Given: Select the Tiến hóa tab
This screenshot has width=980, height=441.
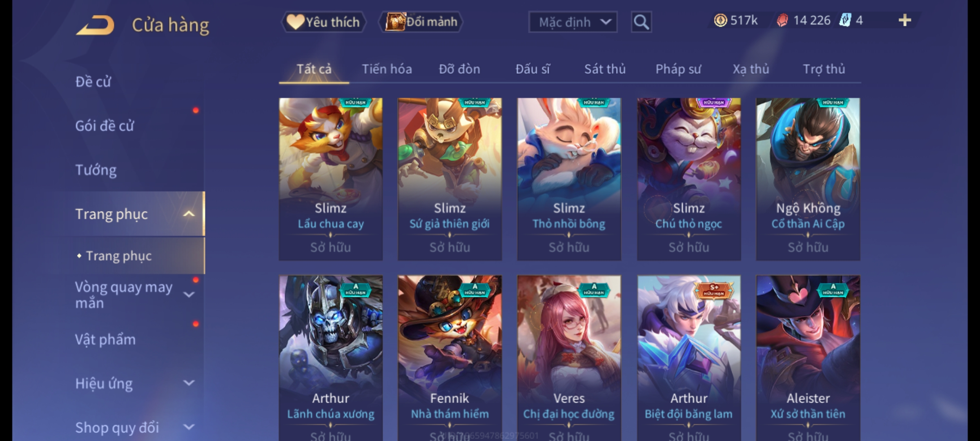Looking at the screenshot, I should click(x=387, y=69).
